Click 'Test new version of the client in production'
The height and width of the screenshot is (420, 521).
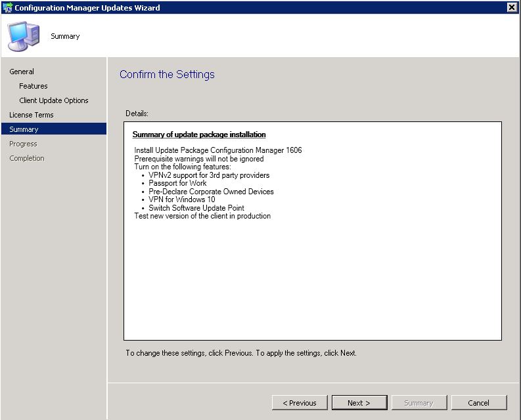[202, 216]
